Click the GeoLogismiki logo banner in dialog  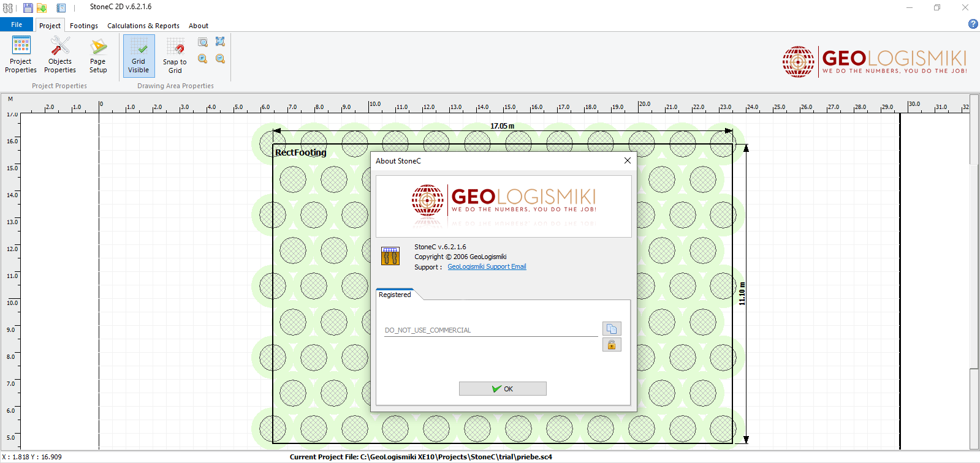coord(503,206)
